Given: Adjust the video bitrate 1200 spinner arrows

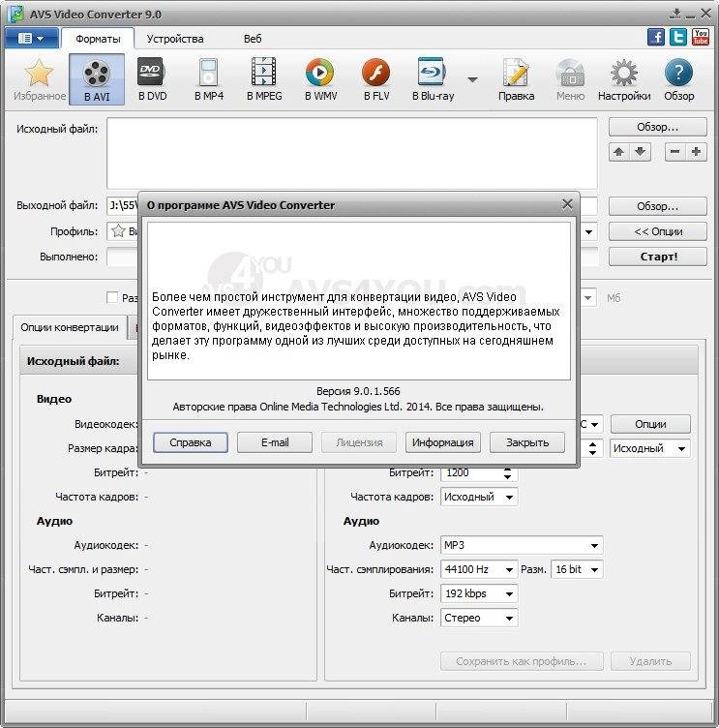Looking at the screenshot, I should pyautogui.click(x=507, y=473).
